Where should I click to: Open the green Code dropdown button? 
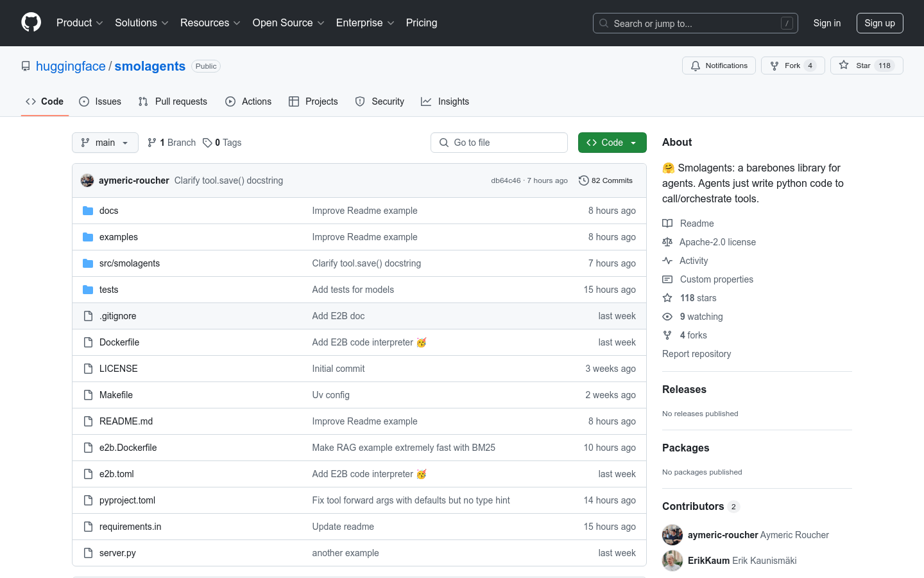(x=612, y=143)
